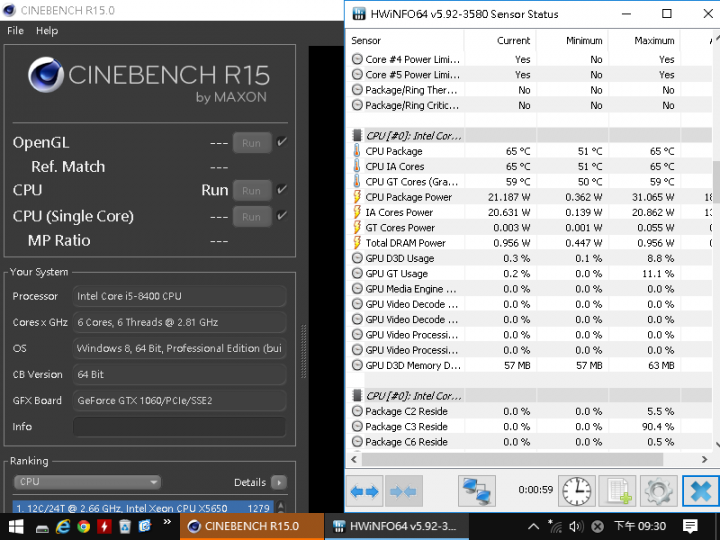Click the Maximum column header
This screenshot has height=540, width=720.
[644, 40]
